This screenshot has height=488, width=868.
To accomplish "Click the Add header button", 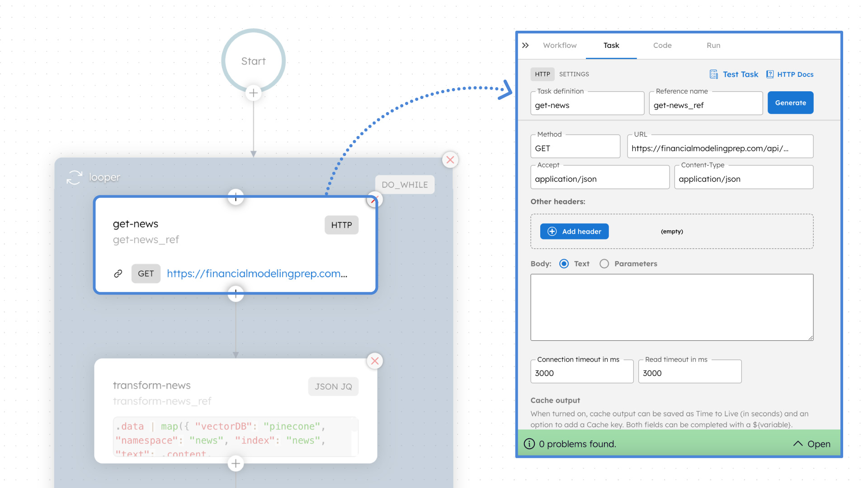I will click(574, 231).
